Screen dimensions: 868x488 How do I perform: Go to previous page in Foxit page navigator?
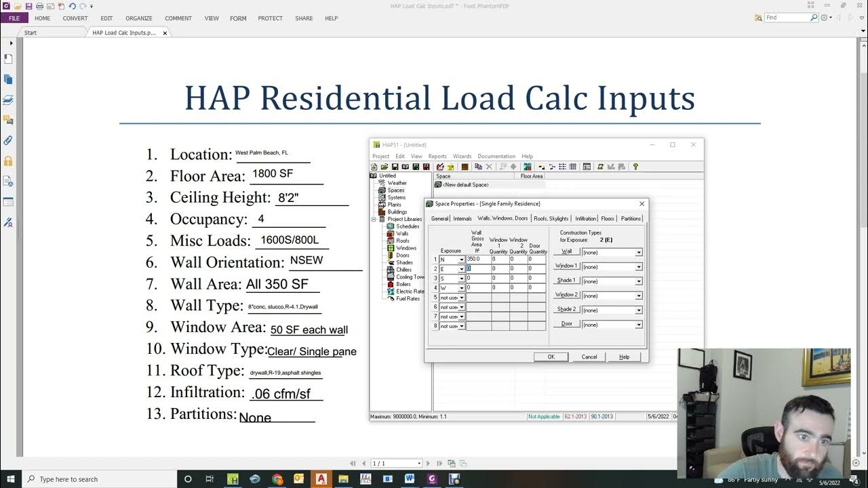tap(364, 463)
